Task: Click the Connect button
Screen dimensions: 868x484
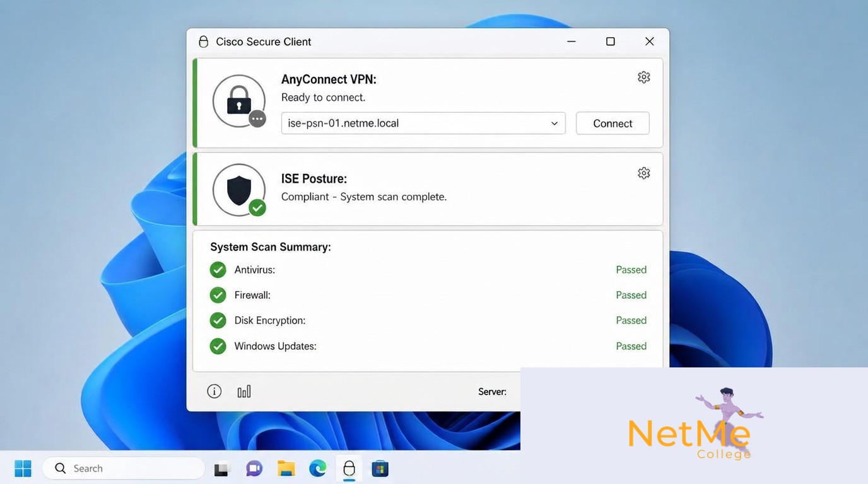Action: point(613,124)
